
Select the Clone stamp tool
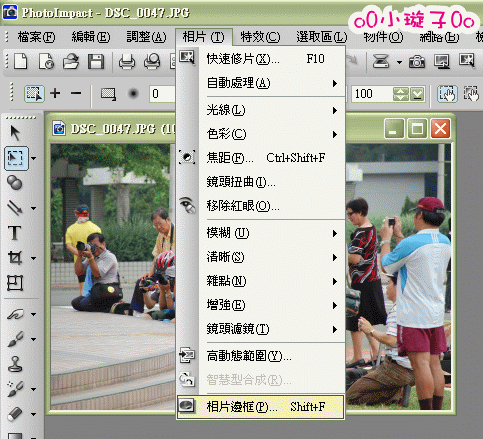(x=15, y=364)
